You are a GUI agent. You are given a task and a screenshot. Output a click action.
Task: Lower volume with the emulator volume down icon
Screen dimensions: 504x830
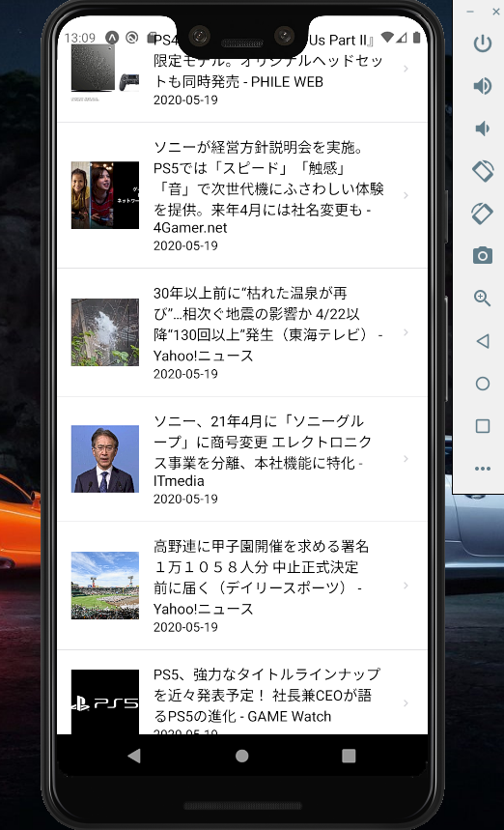coord(483,129)
